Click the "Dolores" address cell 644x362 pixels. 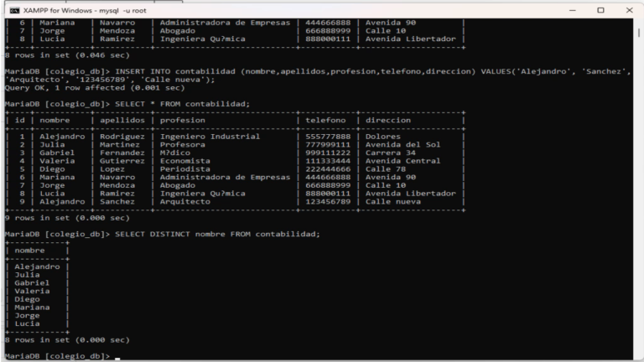point(382,137)
